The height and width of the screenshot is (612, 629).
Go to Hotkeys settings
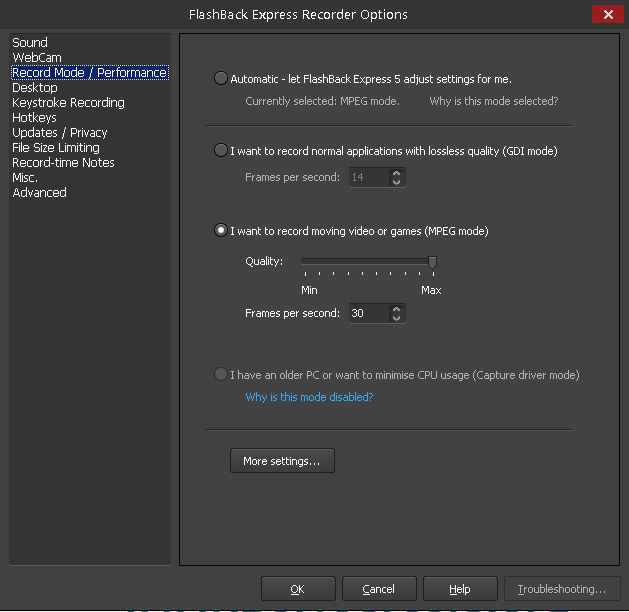pyautogui.click(x=34, y=118)
